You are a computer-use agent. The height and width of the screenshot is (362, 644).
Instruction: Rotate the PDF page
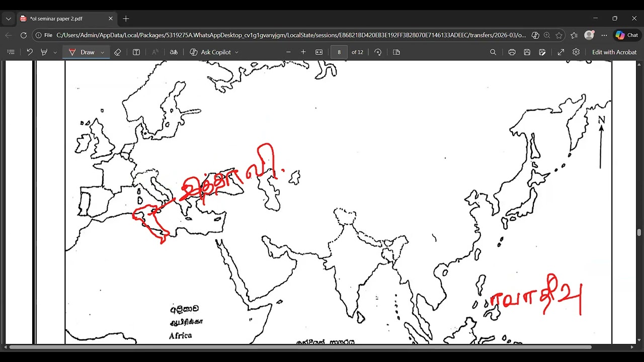pyautogui.click(x=378, y=52)
